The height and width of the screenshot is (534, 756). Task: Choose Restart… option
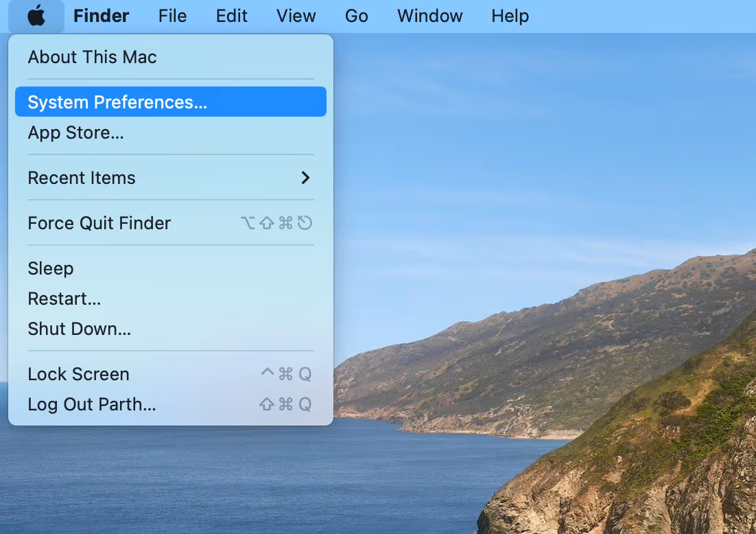click(171, 299)
